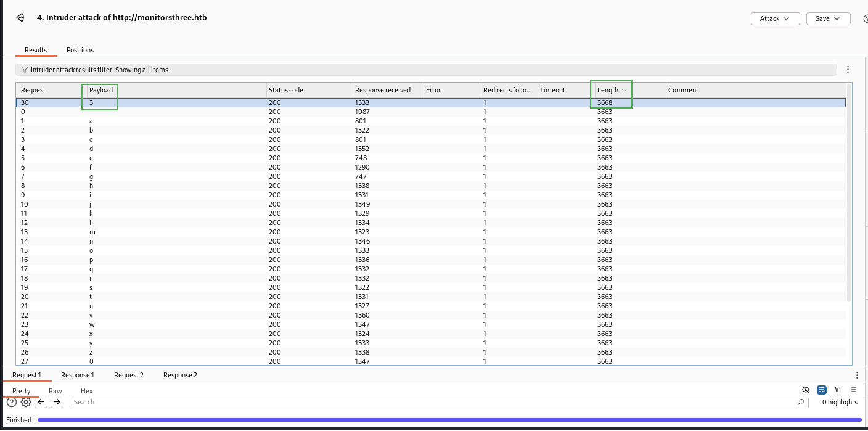Image resolution: width=868 pixels, height=431 pixels.
Task: Select the Pretty view tab
Action: pos(22,391)
